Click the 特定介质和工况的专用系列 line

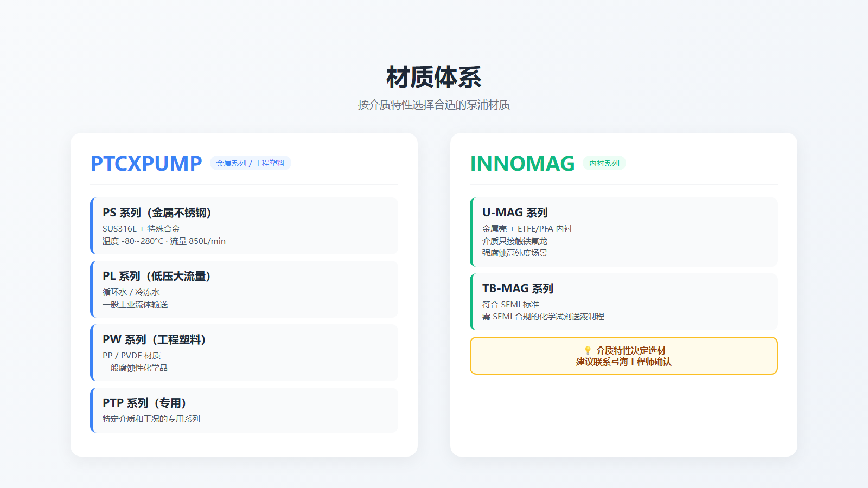[x=151, y=419]
